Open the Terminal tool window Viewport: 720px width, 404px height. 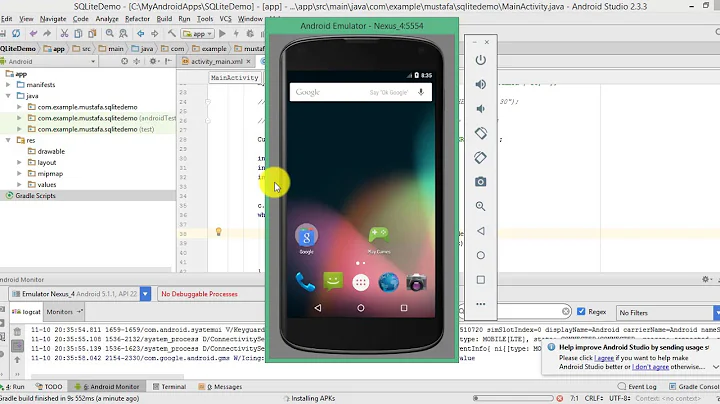(x=169, y=387)
